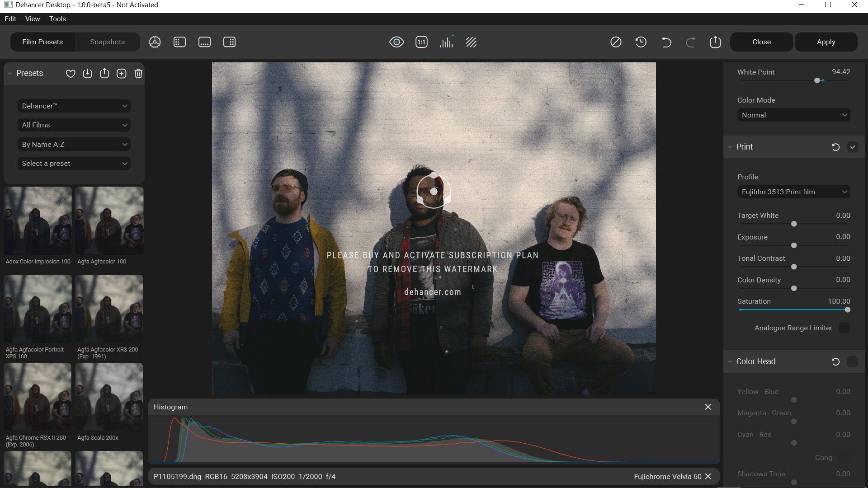Click the Saturation slider handle
The image size is (868, 488).
(x=847, y=310)
